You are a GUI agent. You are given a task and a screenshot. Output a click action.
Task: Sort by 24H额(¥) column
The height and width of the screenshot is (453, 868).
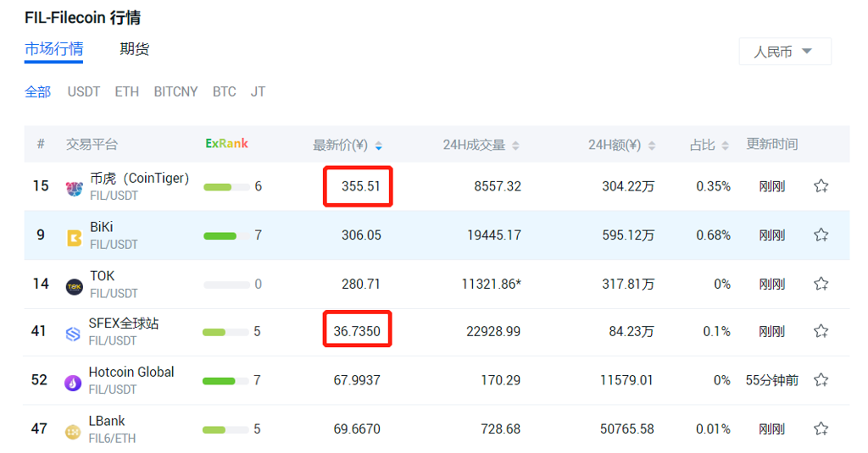click(621, 145)
